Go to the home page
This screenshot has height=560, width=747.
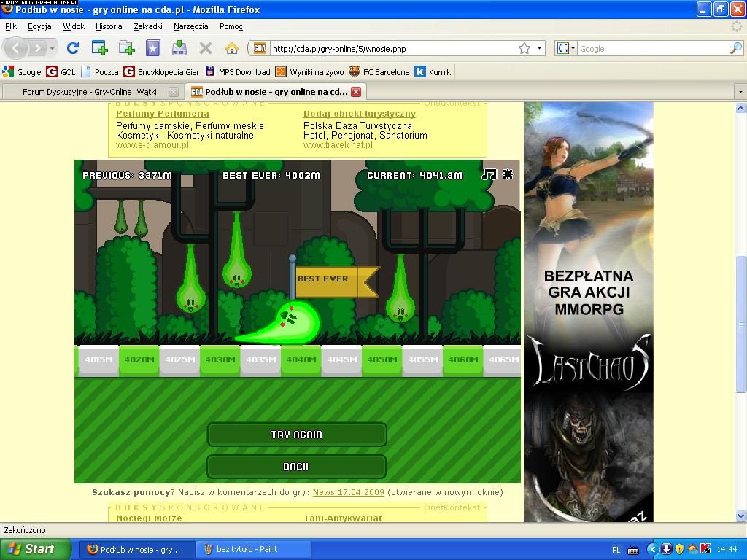[231, 48]
